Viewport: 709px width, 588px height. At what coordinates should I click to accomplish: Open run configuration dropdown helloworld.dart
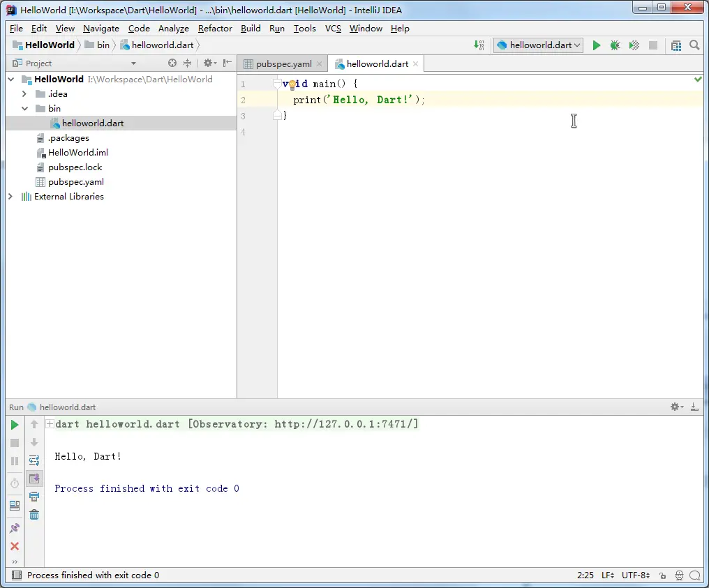point(538,45)
